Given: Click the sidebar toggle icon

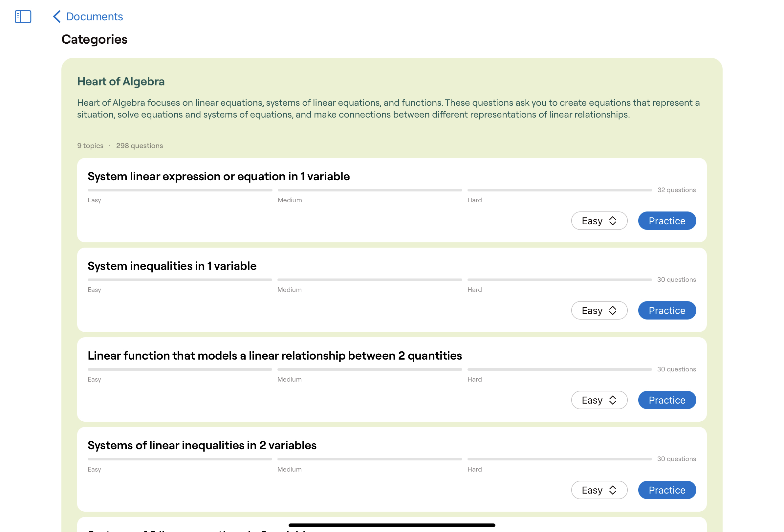Looking at the screenshot, I should pyautogui.click(x=23, y=16).
